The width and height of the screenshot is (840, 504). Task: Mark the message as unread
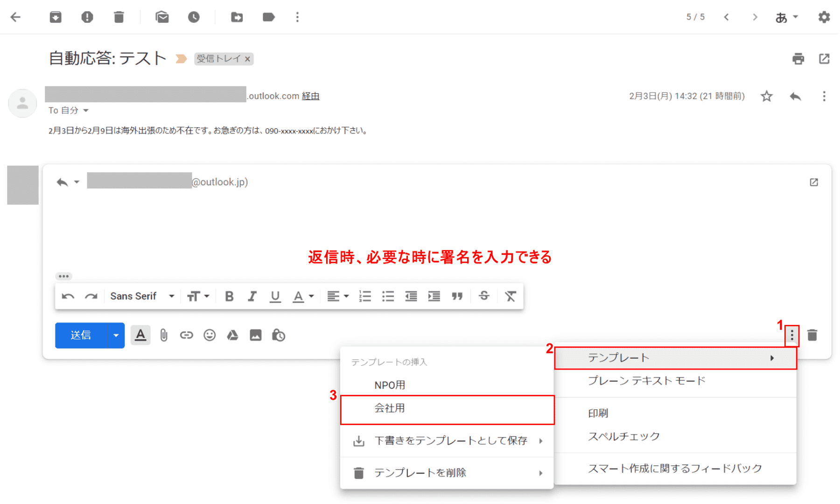tap(162, 17)
